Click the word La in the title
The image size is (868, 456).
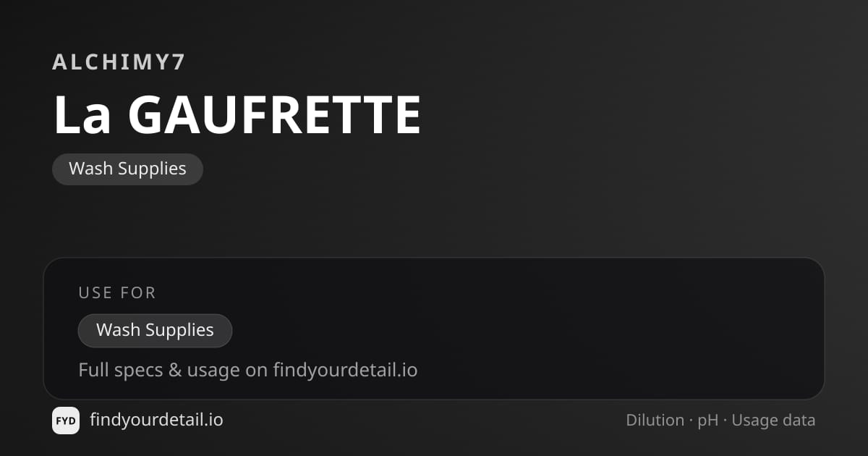point(82,115)
